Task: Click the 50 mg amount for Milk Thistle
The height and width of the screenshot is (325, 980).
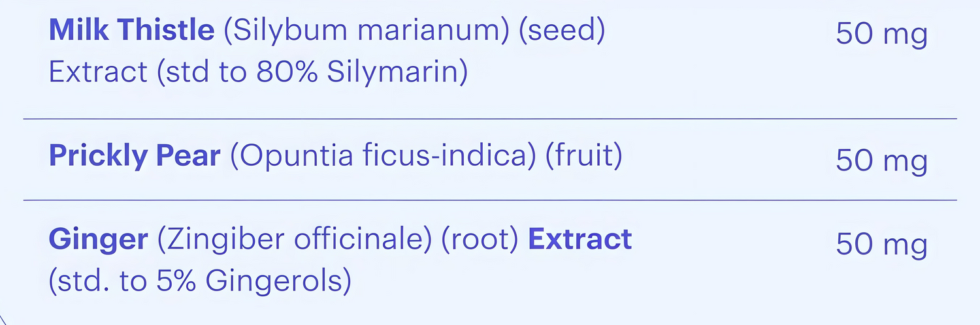Action: 881,34
